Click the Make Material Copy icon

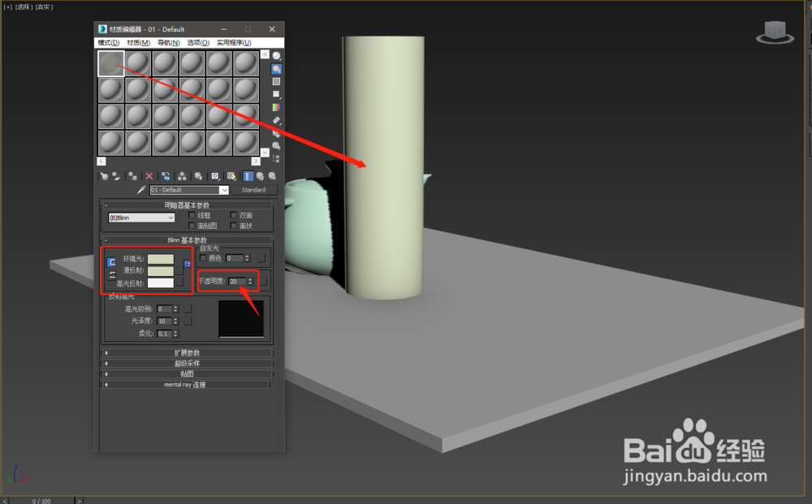(x=165, y=175)
